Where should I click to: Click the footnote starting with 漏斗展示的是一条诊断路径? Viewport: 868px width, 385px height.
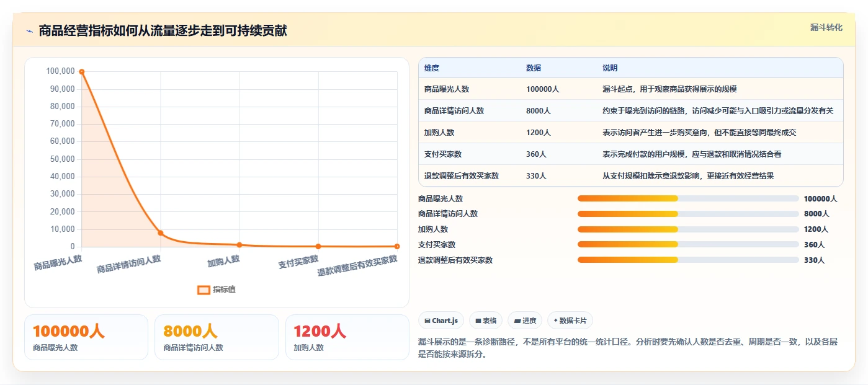[x=628, y=348]
